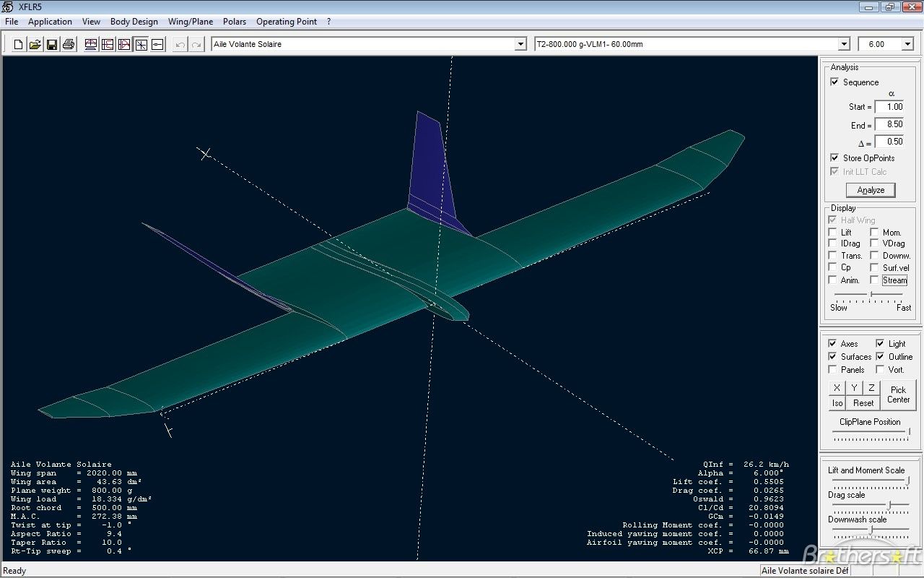The width and height of the screenshot is (924, 578).
Task: Enable the IDrag display checkbox
Action: pos(833,244)
